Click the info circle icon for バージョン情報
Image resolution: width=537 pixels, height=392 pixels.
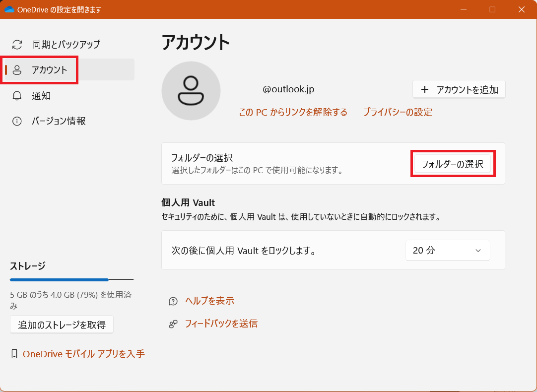pos(17,122)
